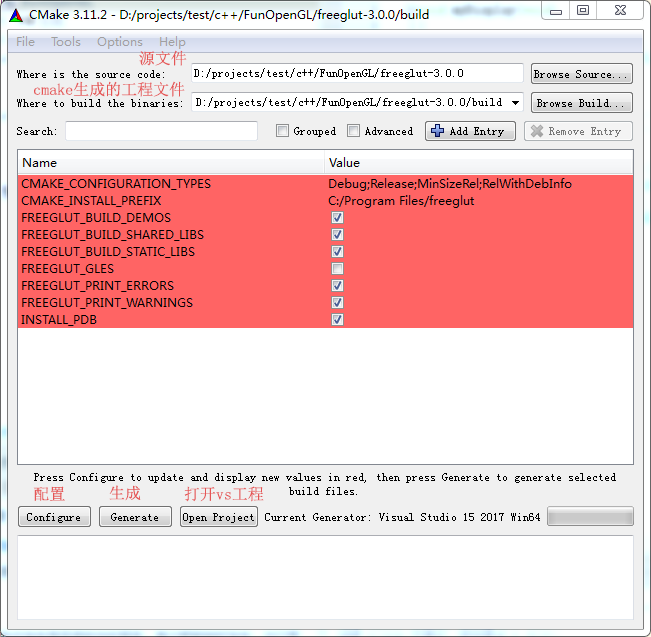Select the FREEGLUT_BUILD_SHARED_LIBS name cell
The image size is (651, 637).
click(113, 235)
